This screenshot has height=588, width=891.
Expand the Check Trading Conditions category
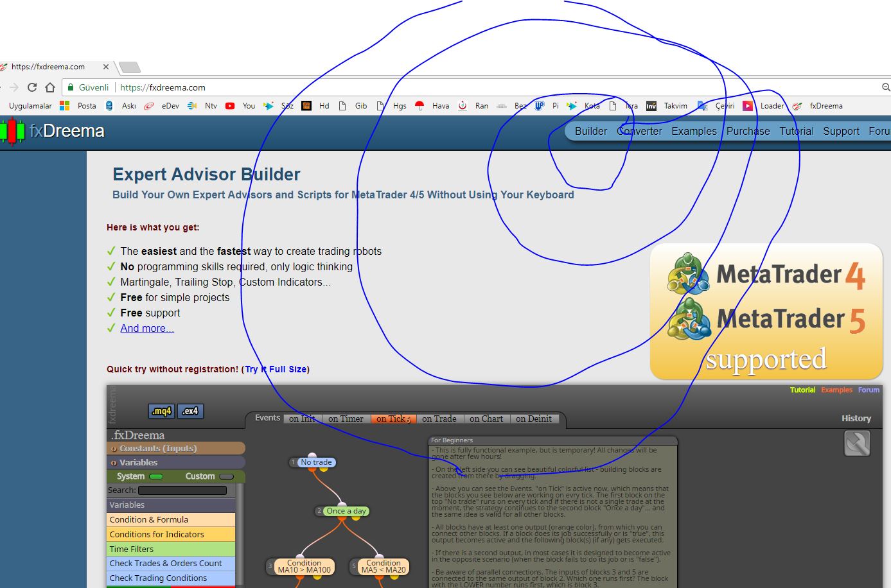[x=171, y=578]
